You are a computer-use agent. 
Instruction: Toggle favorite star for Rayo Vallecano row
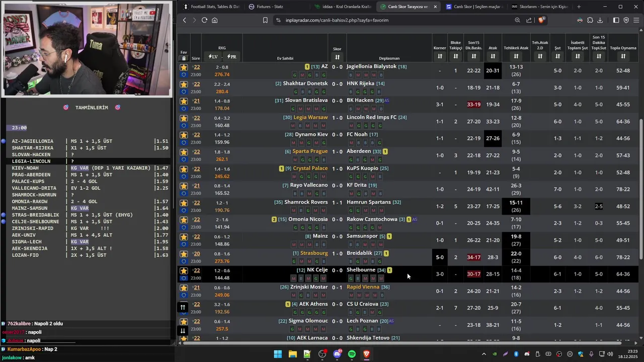[184, 186]
